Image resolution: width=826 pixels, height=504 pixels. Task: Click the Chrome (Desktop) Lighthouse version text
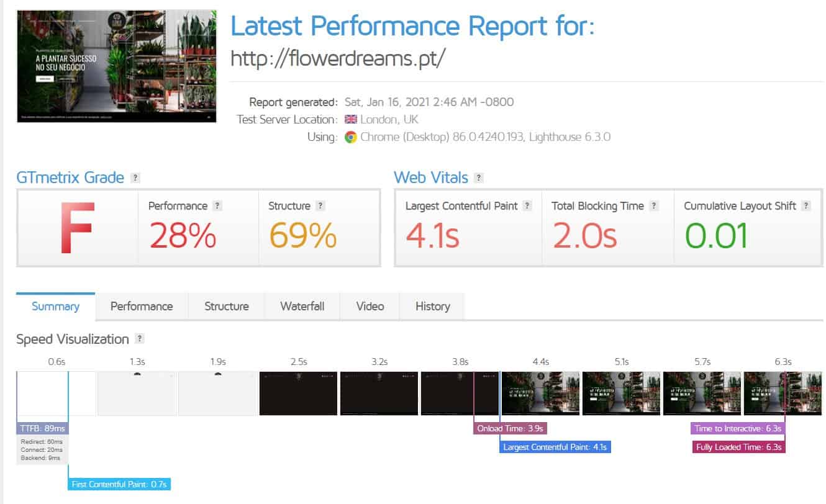tap(485, 137)
